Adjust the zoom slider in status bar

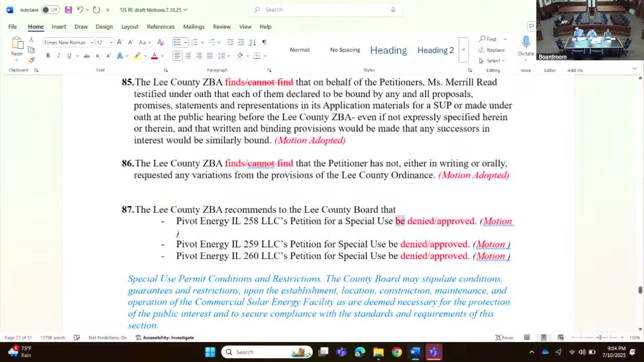599,337
